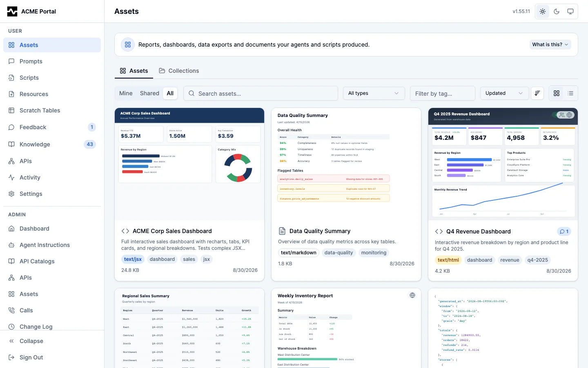Switch to list view
The height and width of the screenshot is (368, 588).
point(570,93)
